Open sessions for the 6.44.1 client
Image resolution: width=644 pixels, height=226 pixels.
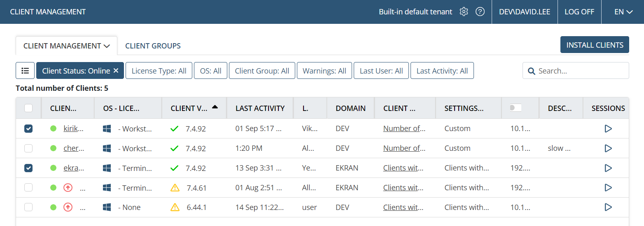[608, 208]
